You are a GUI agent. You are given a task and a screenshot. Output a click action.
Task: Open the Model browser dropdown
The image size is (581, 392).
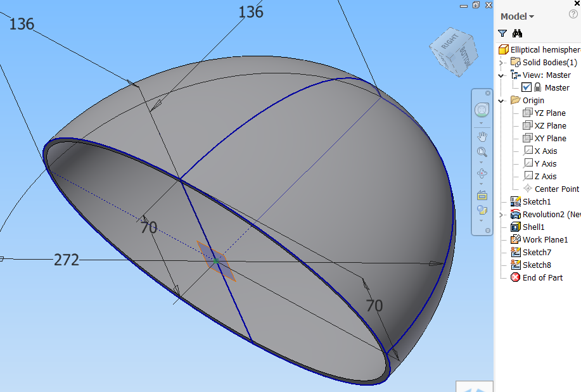(x=530, y=16)
